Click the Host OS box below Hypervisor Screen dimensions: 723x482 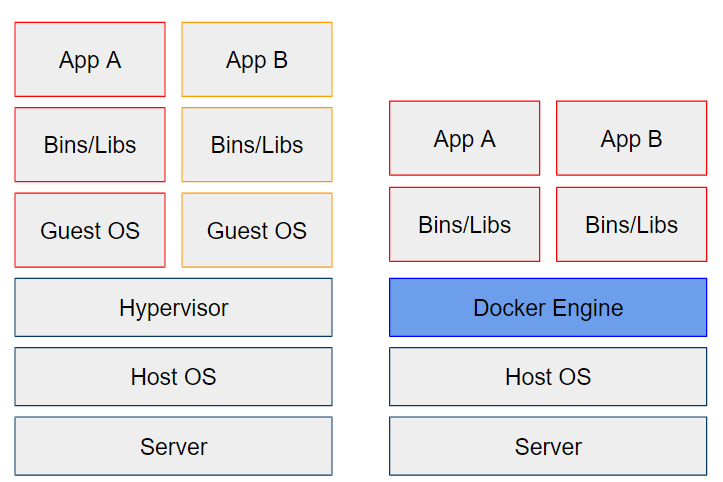coord(173,376)
